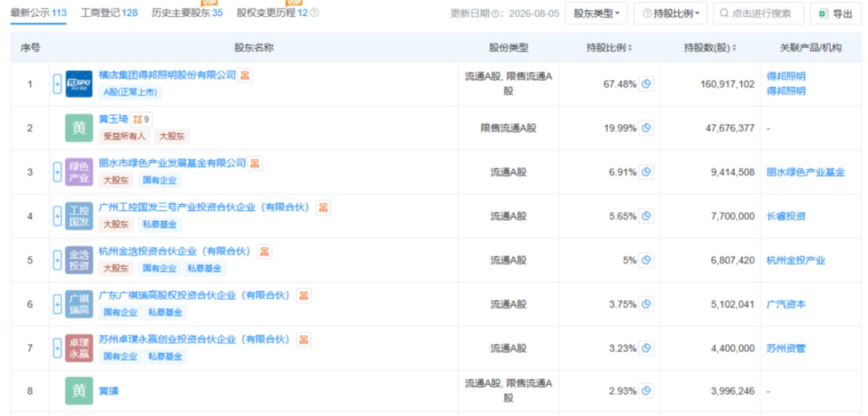Open related product 广汽资本
This screenshot has height=416, width=868.
tap(786, 304)
